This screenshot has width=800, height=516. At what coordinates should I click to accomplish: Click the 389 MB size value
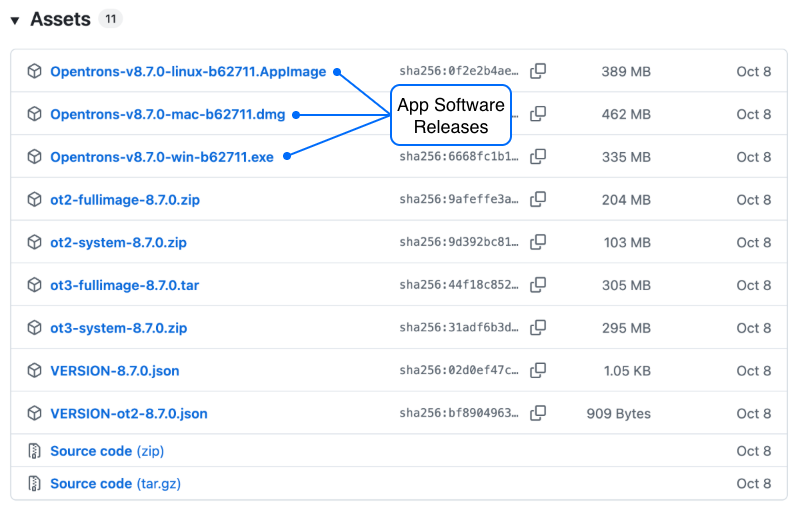(626, 71)
